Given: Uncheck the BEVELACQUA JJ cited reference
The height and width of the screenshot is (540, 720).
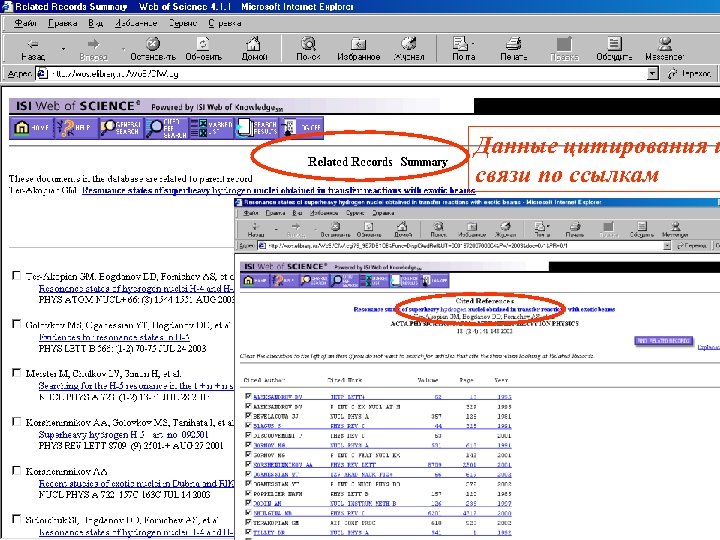Looking at the screenshot, I should pyautogui.click(x=248, y=416).
